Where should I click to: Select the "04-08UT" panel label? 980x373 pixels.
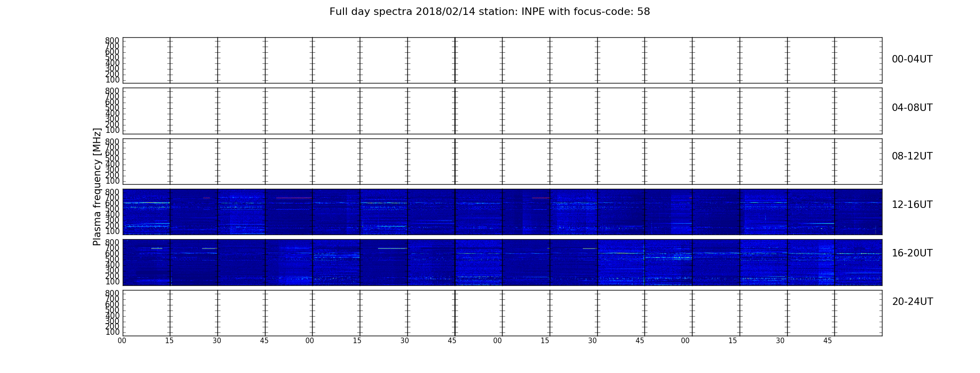point(912,108)
